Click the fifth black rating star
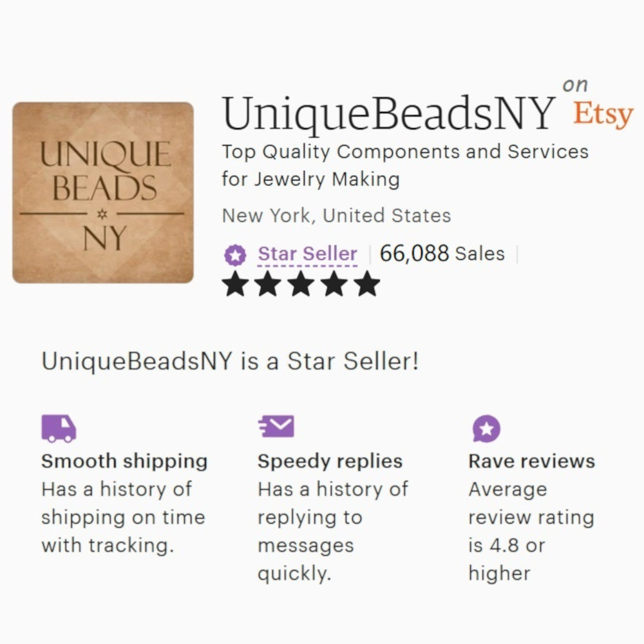This screenshot has width=644, height=644. (367, 284)
